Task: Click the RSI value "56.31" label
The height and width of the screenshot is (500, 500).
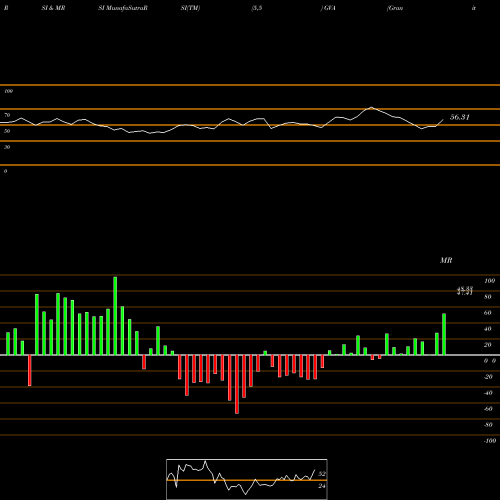Action: (460, 117)
